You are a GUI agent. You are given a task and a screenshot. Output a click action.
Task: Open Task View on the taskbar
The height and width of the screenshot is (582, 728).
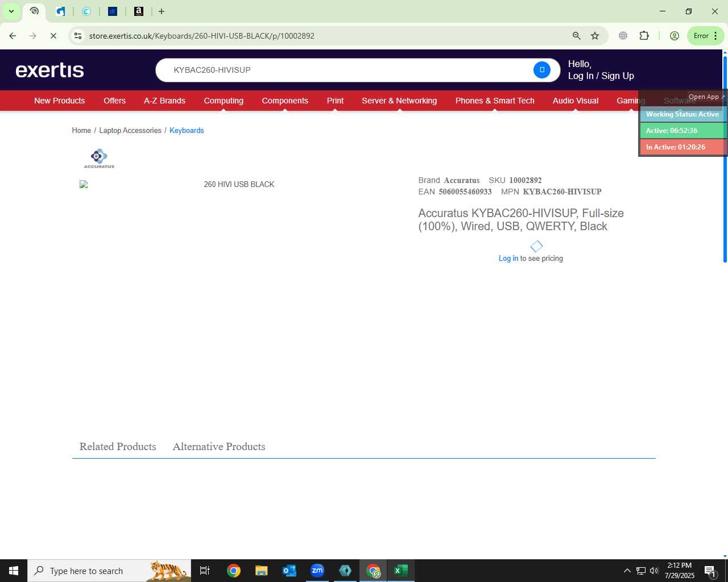tap(205, 571)
